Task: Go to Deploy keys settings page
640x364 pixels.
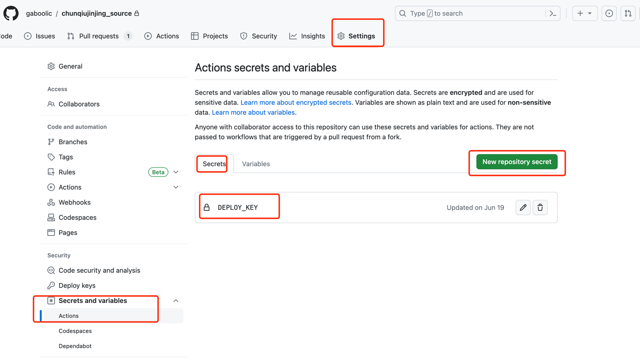Action: (x=77, y=286)
